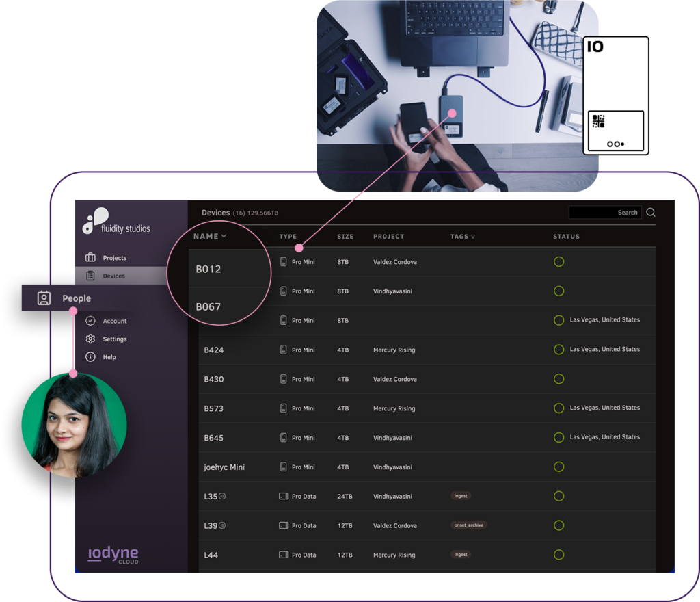Click the person's round profile photo
700x602 pixels.
tap(74, 425)
